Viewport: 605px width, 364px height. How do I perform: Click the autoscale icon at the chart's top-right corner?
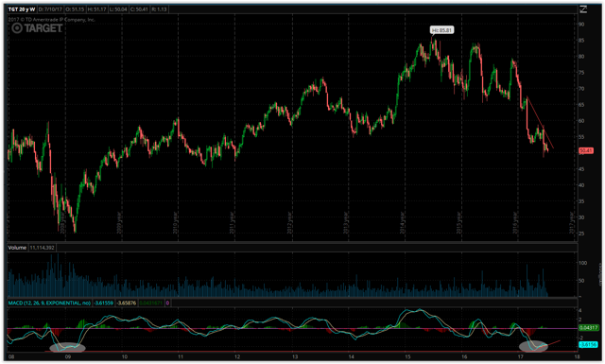point(583,9)
